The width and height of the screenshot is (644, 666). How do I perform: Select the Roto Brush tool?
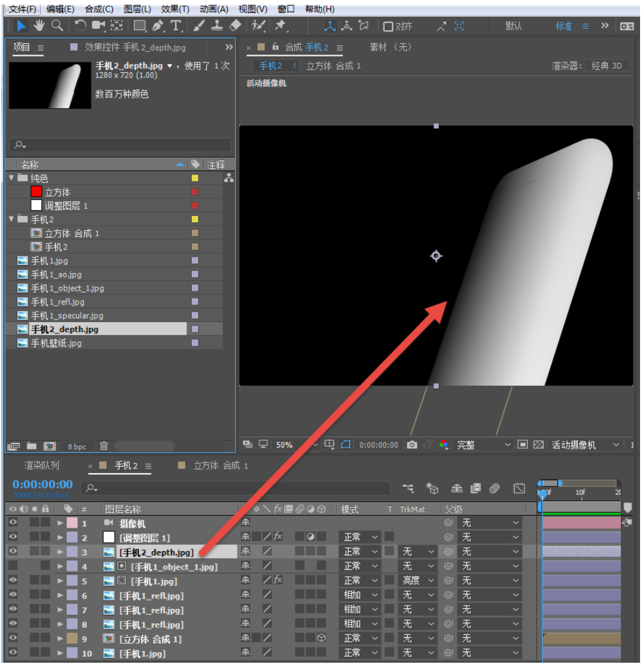click(x=258, y=26)
